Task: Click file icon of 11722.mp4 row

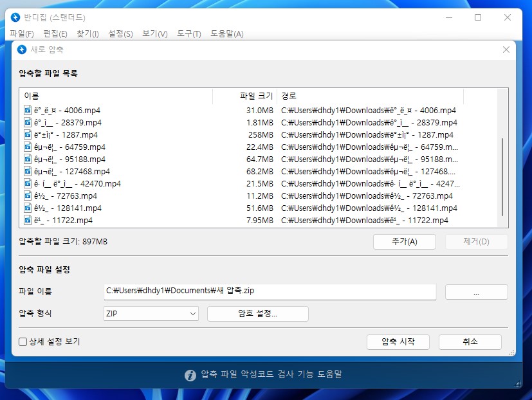Action: click(x=28, y=220)
